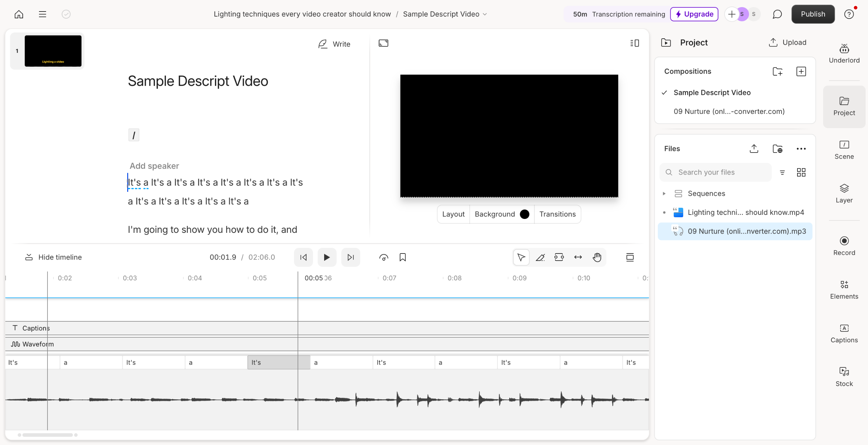
Task: Open Transitions options
Action: [x=557, y=214]
